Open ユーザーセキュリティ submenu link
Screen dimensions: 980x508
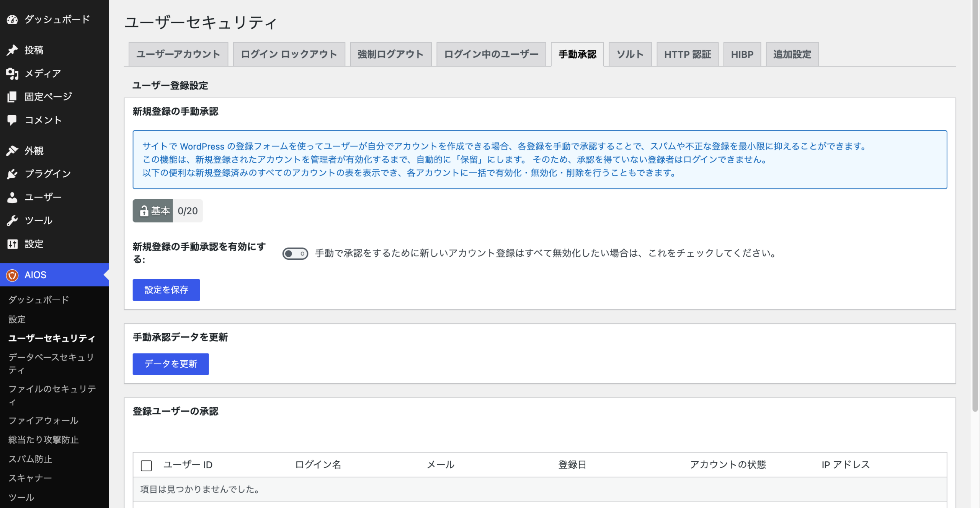(x=52, y=338)
